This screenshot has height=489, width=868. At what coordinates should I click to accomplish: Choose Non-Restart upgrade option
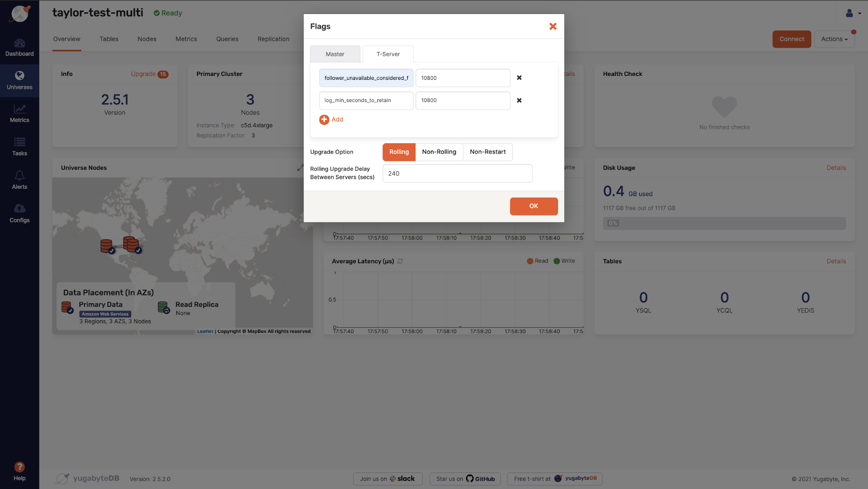click(488, 152)
